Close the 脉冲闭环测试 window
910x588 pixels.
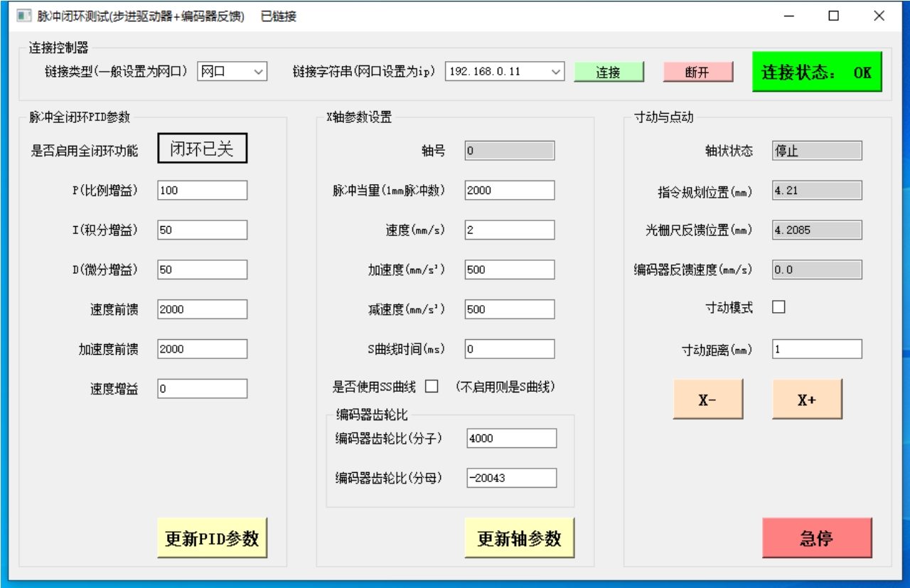879,16
